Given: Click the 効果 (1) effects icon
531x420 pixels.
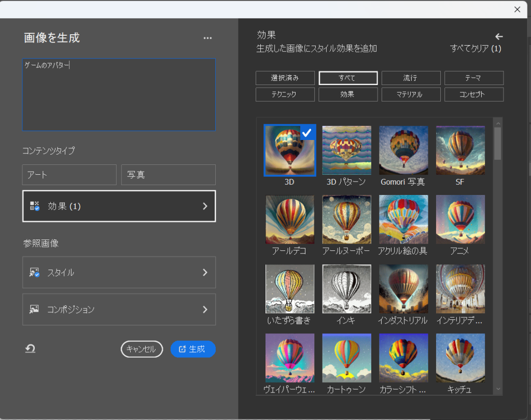Looking at the screenshot, I should coord(35,206).
